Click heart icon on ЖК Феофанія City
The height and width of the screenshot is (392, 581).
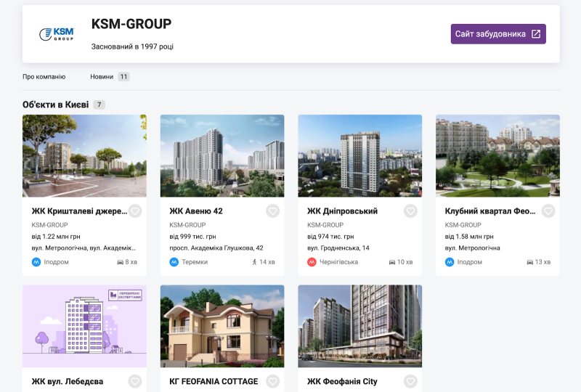(x=410, y=381)
